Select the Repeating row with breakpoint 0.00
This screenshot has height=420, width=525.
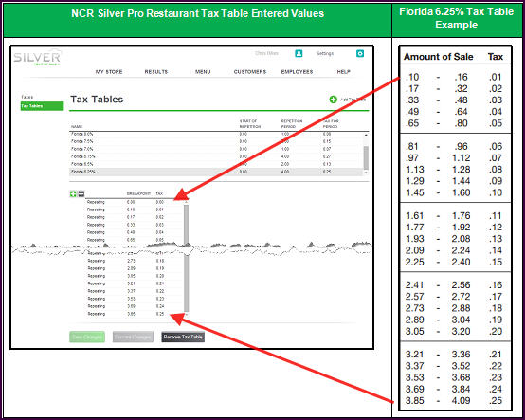tap(134, 202)
